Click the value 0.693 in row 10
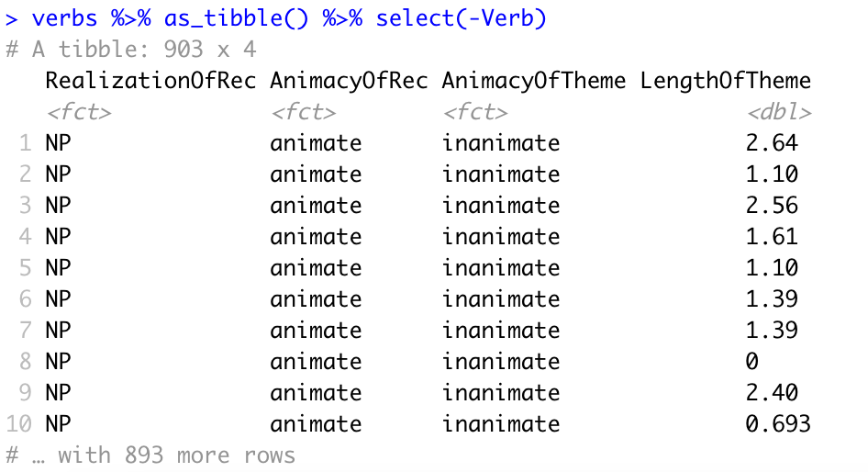This screenshot has width=868, height=472. (x=778, y=424)
